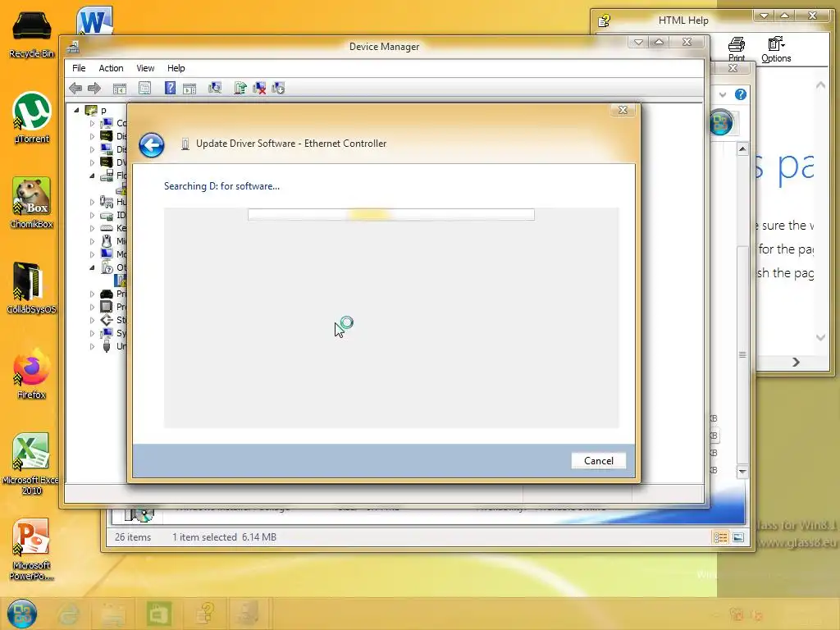Click the green Store icon on taskbar

coord(158,614)
